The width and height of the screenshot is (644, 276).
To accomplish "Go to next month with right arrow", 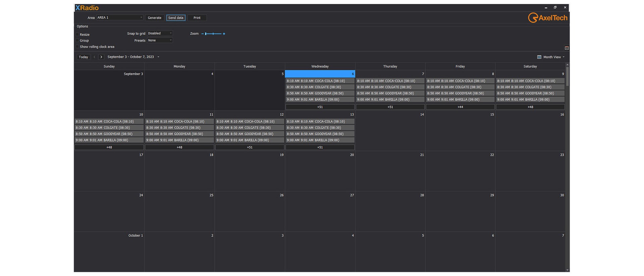I will [101, 57].
